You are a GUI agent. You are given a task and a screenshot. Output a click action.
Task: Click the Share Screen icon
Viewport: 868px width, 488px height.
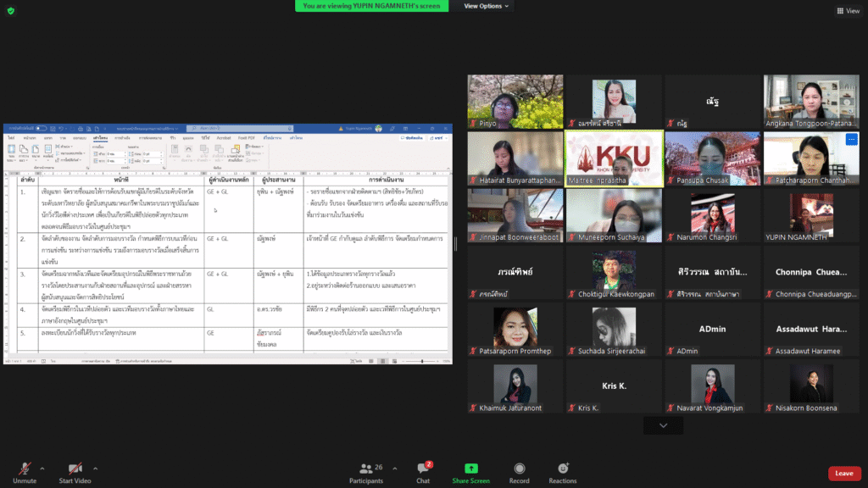click(x=470, y=469)
